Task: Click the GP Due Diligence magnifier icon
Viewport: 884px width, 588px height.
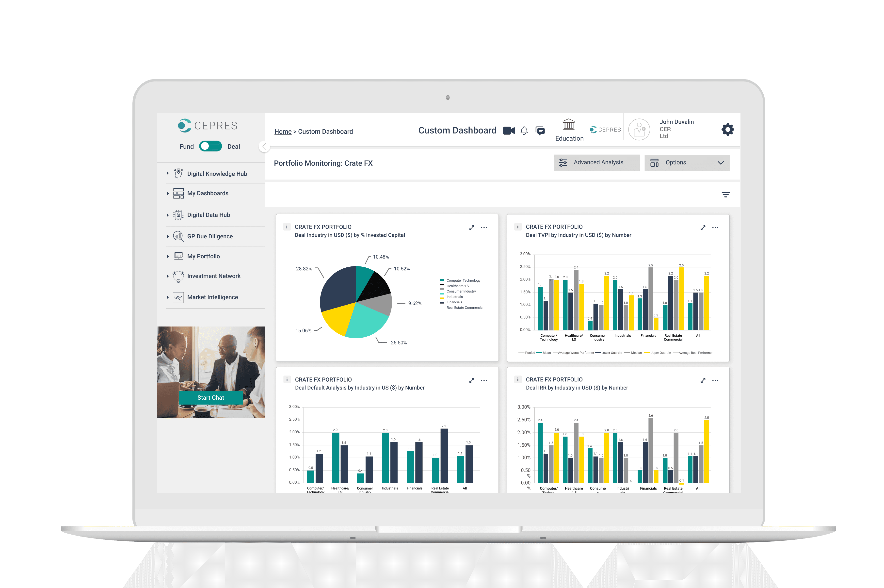Action: 178,236
